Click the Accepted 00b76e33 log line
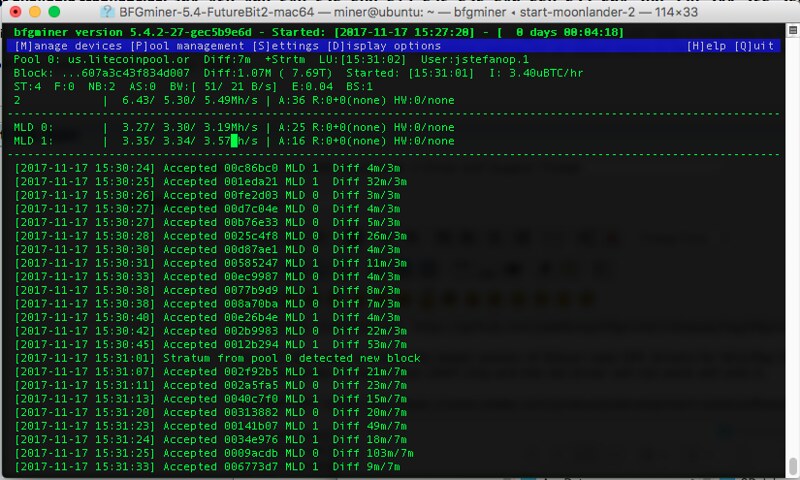The height and width of the screenshot is (480, 800). pyautogui.click(x=207, y=222)
